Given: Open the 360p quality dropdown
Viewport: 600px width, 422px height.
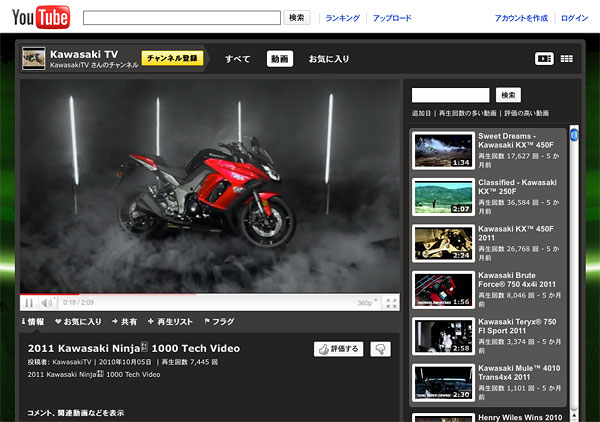Looking at the screenshot, I should [367, 303].
